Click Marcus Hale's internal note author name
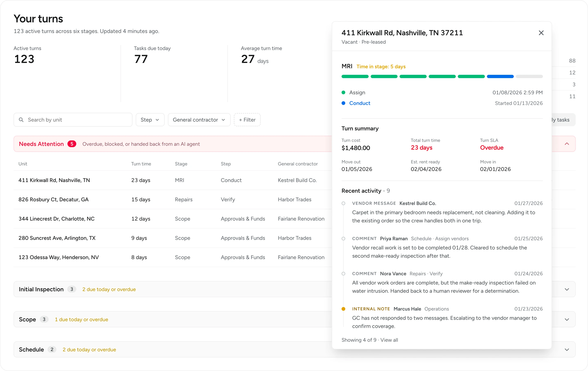The height and width of the screenshot is (371, 588). point(407,309)
